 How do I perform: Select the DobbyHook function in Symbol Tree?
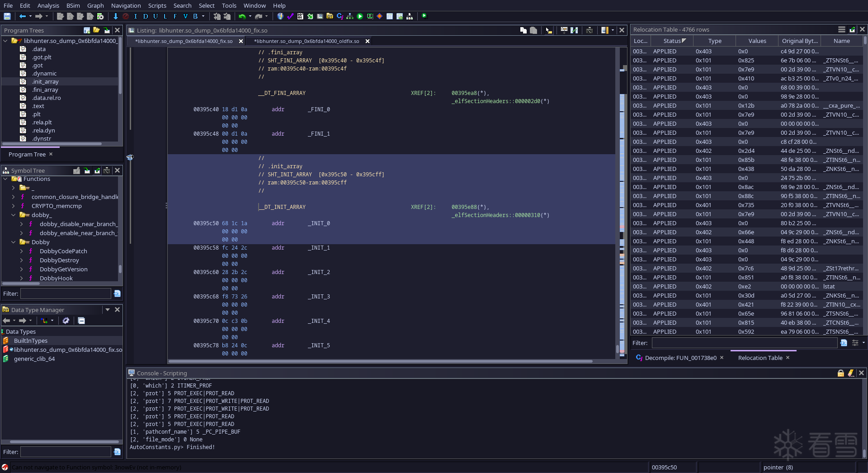pos(56,279)
